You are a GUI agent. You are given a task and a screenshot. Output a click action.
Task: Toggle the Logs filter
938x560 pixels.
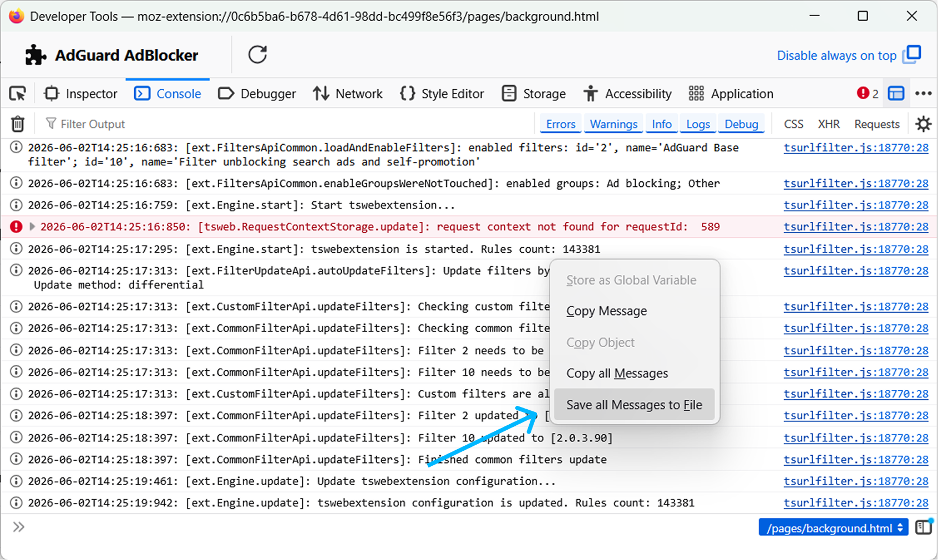698,124
